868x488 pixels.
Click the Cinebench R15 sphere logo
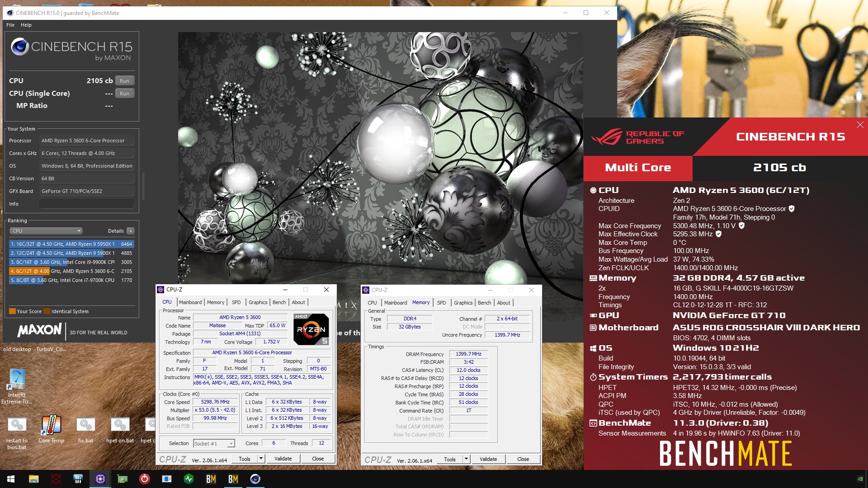20,47
